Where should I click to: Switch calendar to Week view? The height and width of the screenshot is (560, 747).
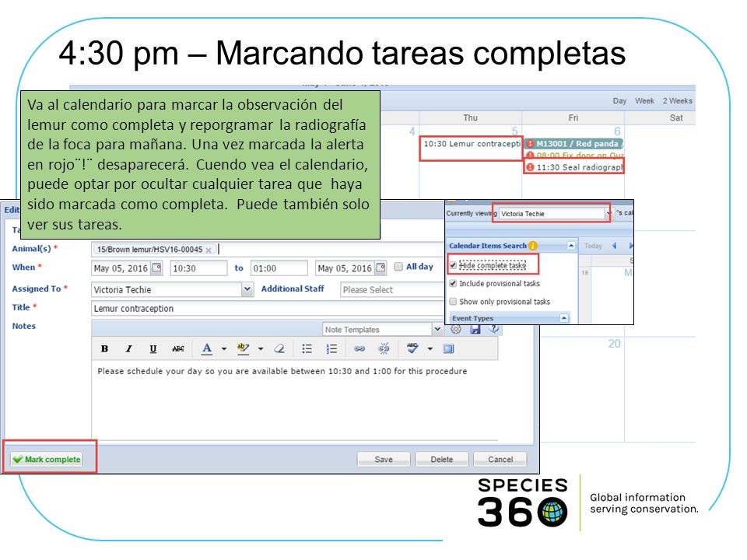point(644,101)
